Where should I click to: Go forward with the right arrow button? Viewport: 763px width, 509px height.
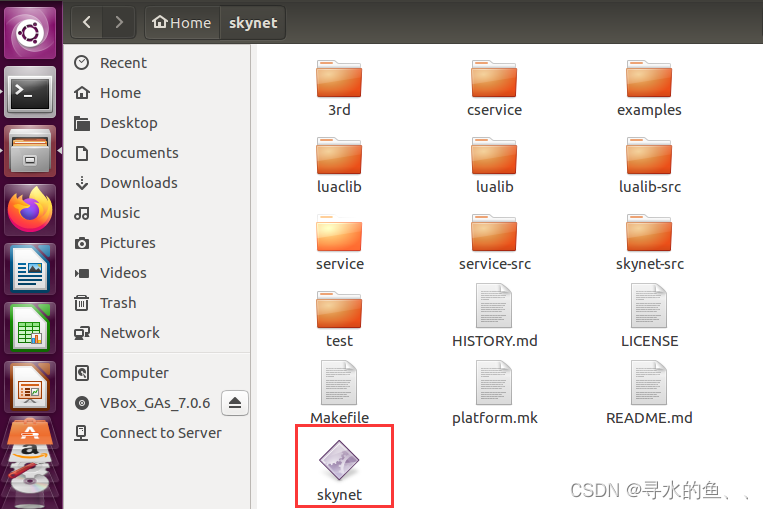pos(119,22)
